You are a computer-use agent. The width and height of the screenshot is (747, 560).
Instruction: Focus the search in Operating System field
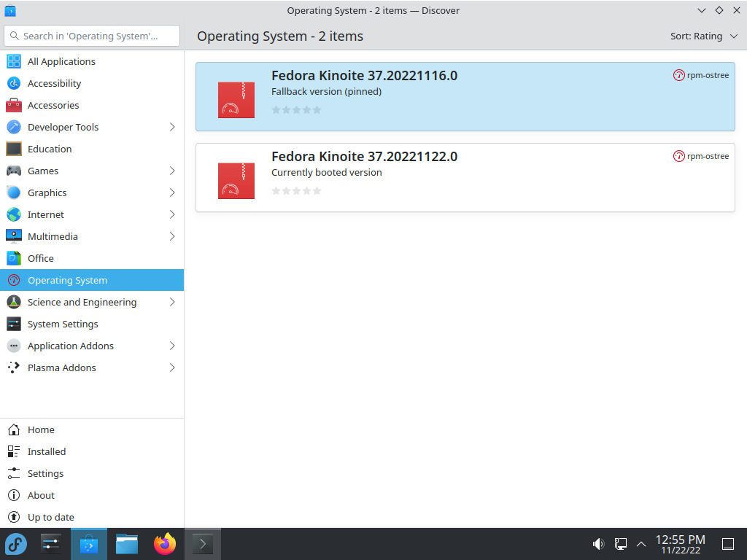tap(92, 36)
